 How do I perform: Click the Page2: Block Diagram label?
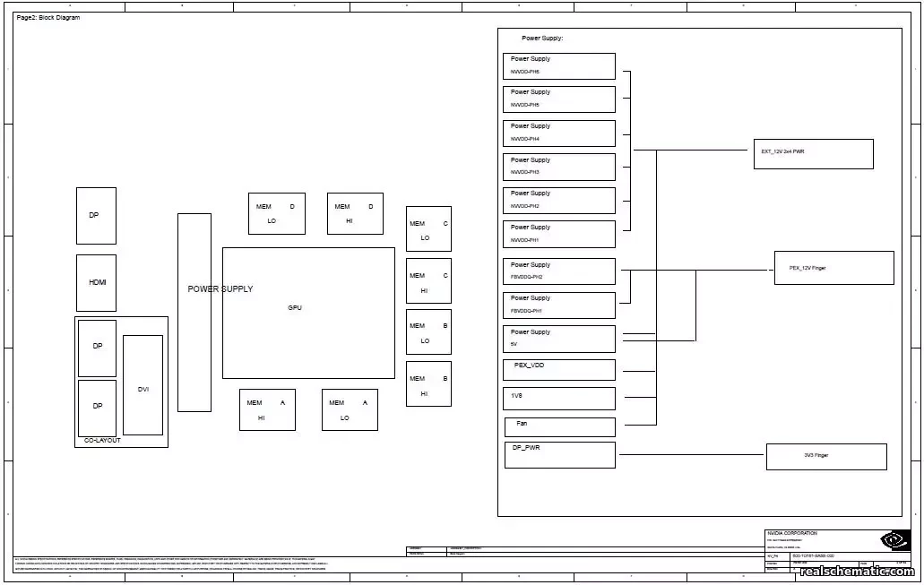point(47,16)
